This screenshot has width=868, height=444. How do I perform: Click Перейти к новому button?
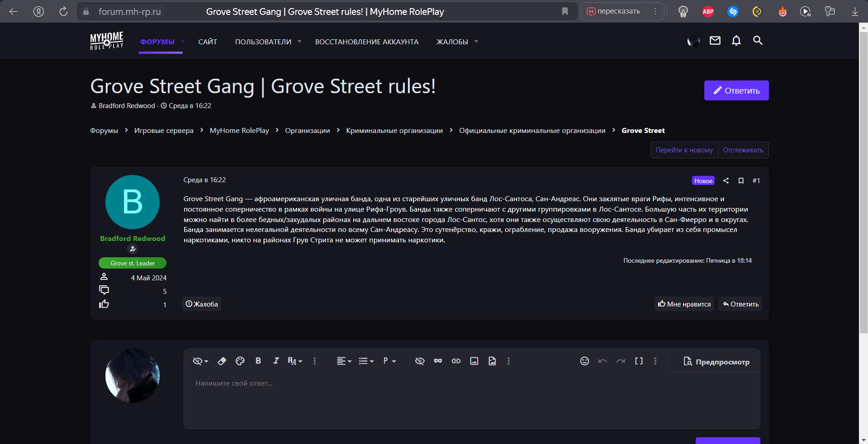coord(684,150)
